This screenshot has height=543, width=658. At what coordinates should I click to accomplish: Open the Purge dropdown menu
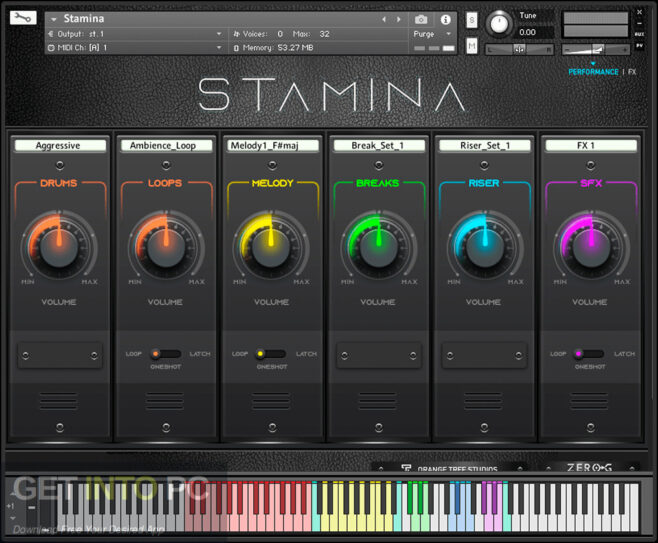coord(449,34)
